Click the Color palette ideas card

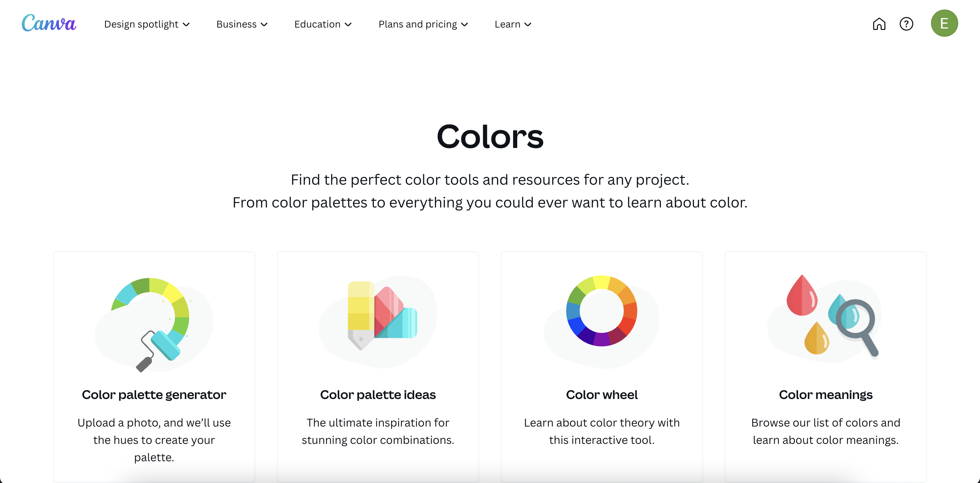(378, 395)
